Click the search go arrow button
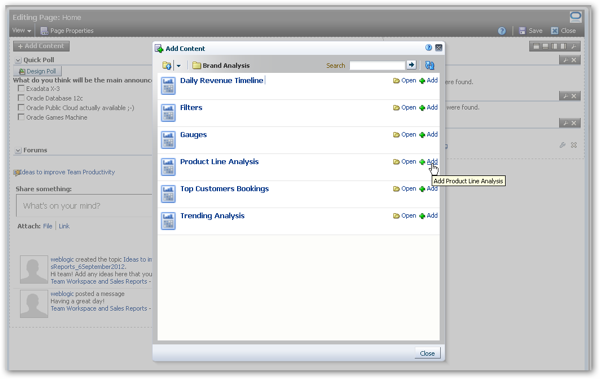This screenshot has width=600, height=379. (411, 65)
